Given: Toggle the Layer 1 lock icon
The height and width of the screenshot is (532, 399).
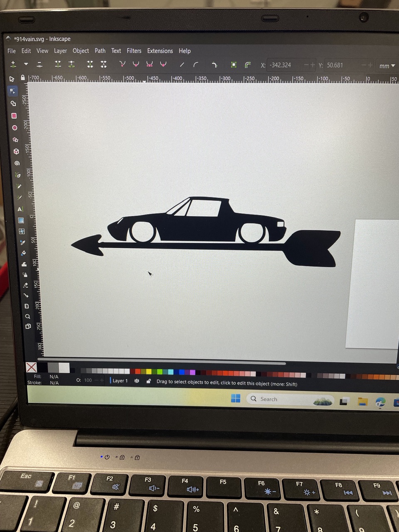Looking at the screenshot, I should 148,381.
